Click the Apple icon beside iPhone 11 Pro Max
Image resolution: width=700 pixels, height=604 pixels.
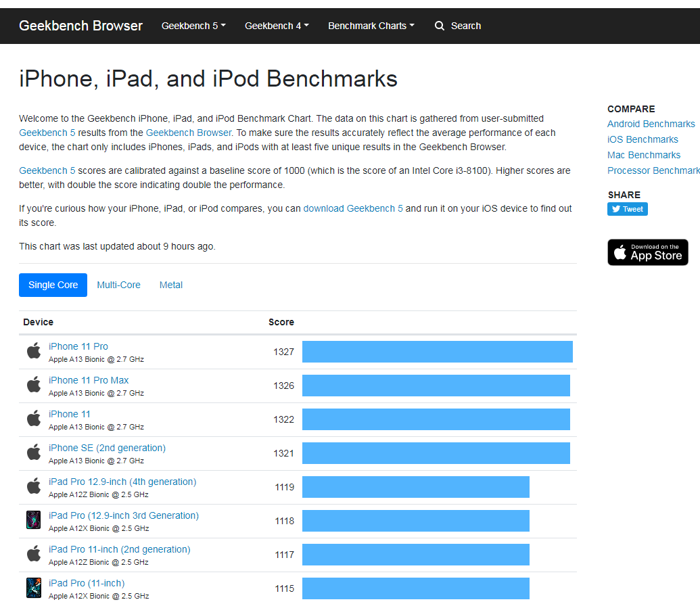[34, 385]
